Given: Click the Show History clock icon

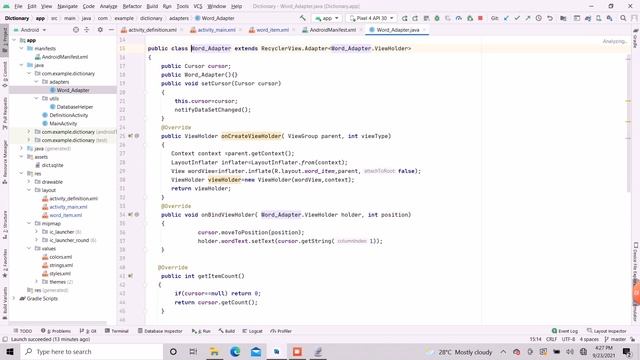Looking at the screenshot, I should coord(539,18).
